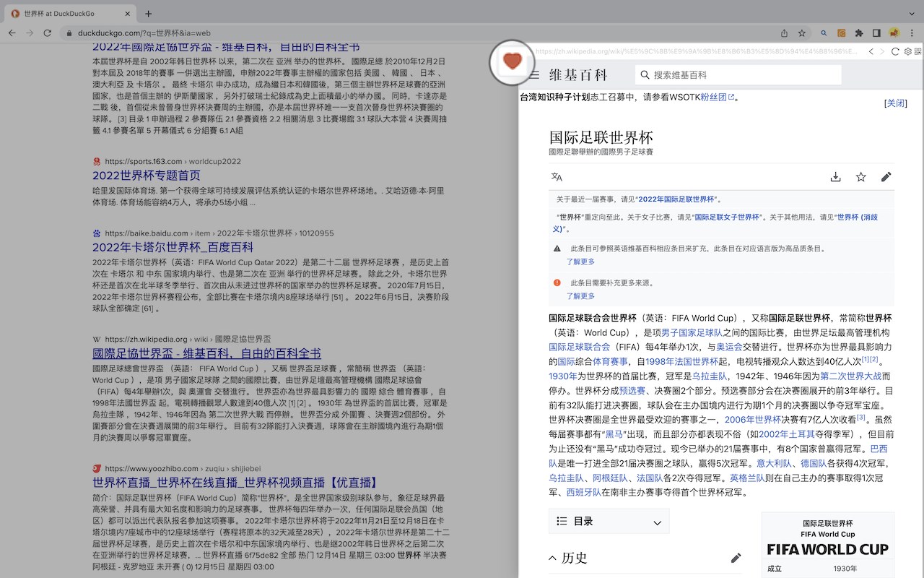The image size is (924, 578).
Task: Toggle Chrome's side panel
Action: 876,33
